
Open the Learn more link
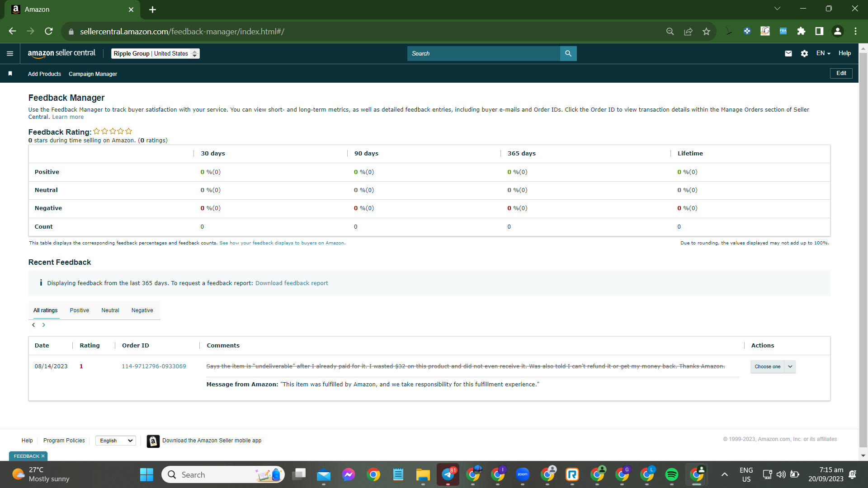tap(68, 117)
